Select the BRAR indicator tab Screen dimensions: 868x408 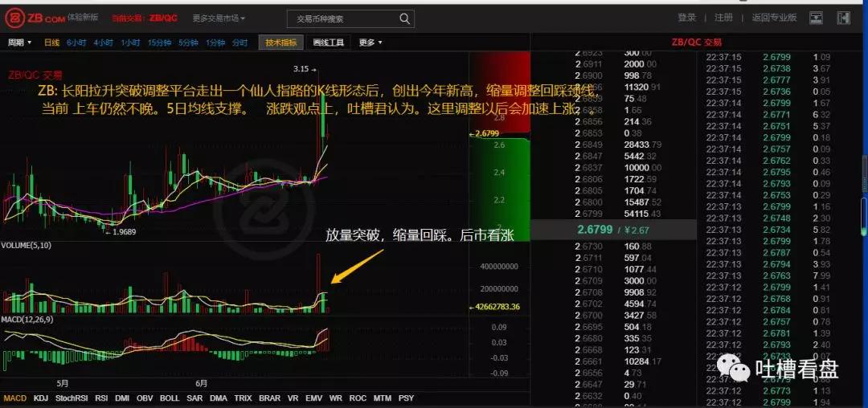(x=269, y=398)
